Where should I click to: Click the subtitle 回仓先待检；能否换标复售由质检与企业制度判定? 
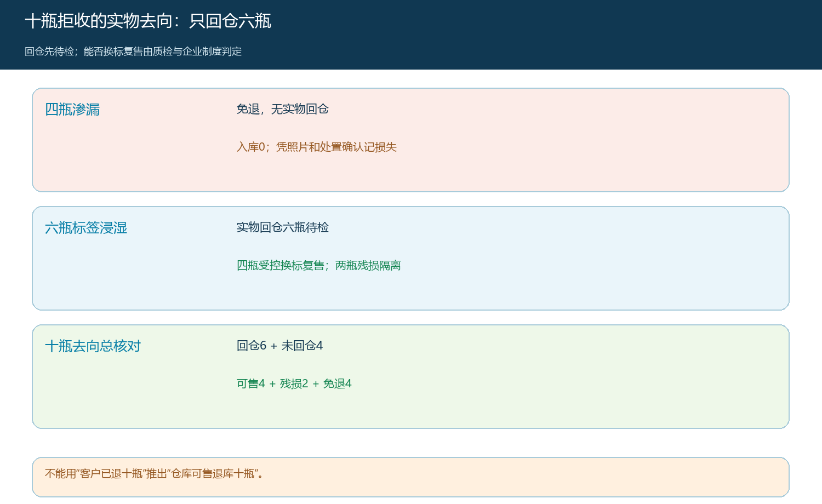click(x=133, y=51)
